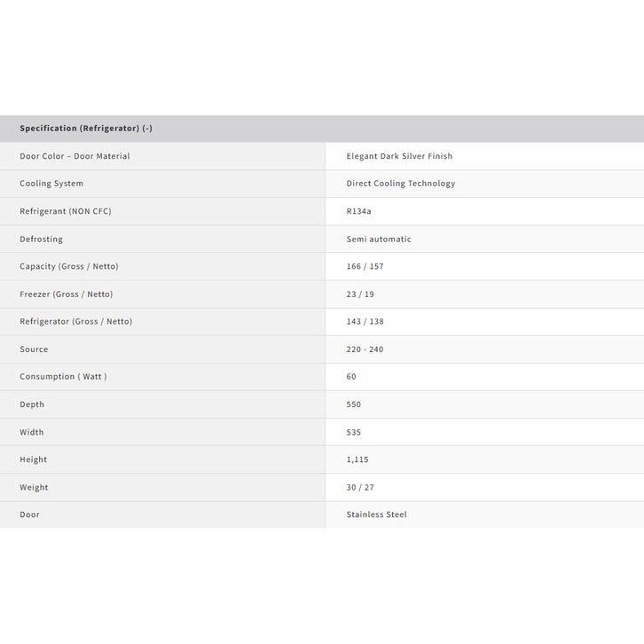Select the R134a refrigerant value
This screenshot has width=644, height=644.
(x=359, y=211)
